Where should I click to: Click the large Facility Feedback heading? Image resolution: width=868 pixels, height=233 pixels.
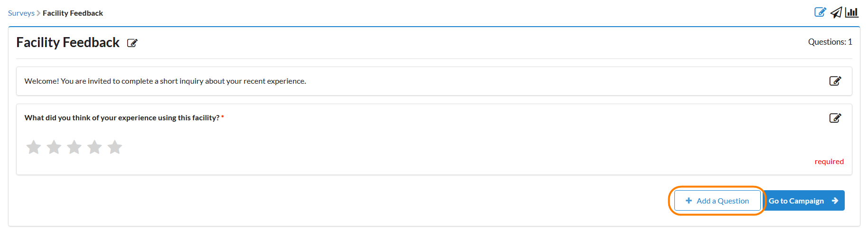coord(68,43)
